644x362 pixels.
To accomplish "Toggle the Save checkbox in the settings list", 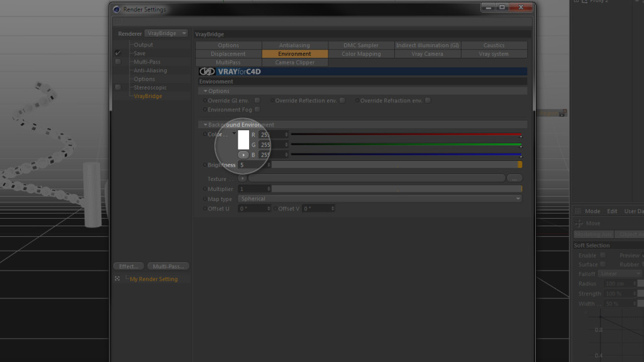I will coord(118,53).
